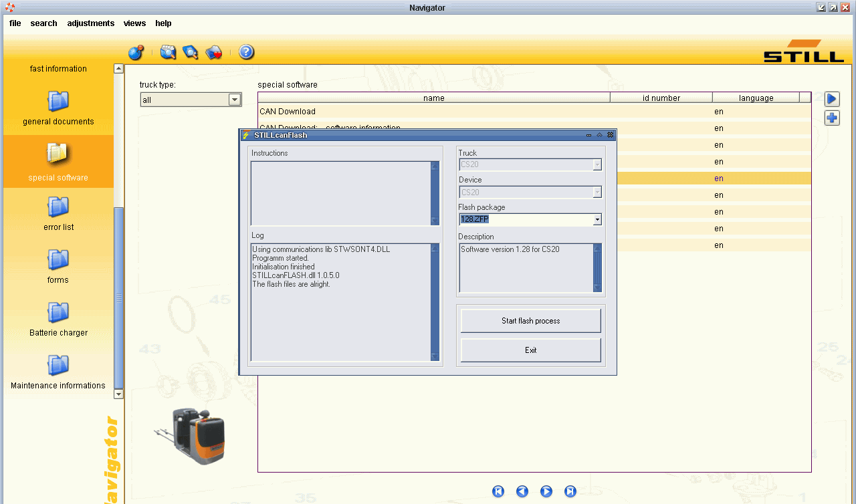856x504 pixels.
Task: Click the Navigator lifebuoy title bar icon
Action: tap(9, 7)
